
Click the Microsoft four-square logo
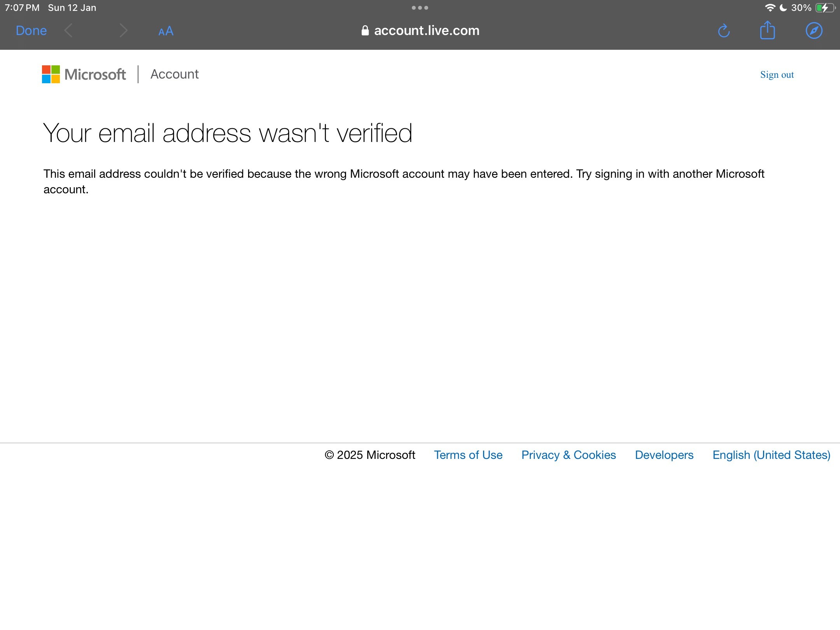pos(51,74)
